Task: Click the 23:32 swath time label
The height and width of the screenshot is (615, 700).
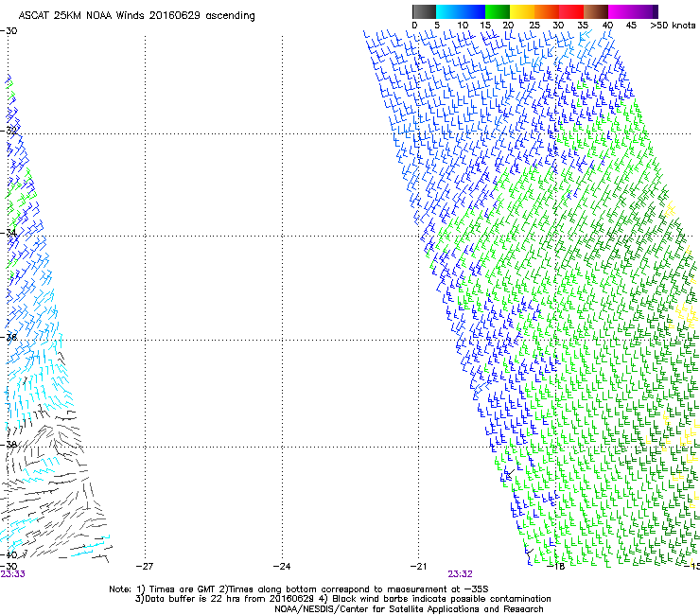Action: [x=461, y=574]
